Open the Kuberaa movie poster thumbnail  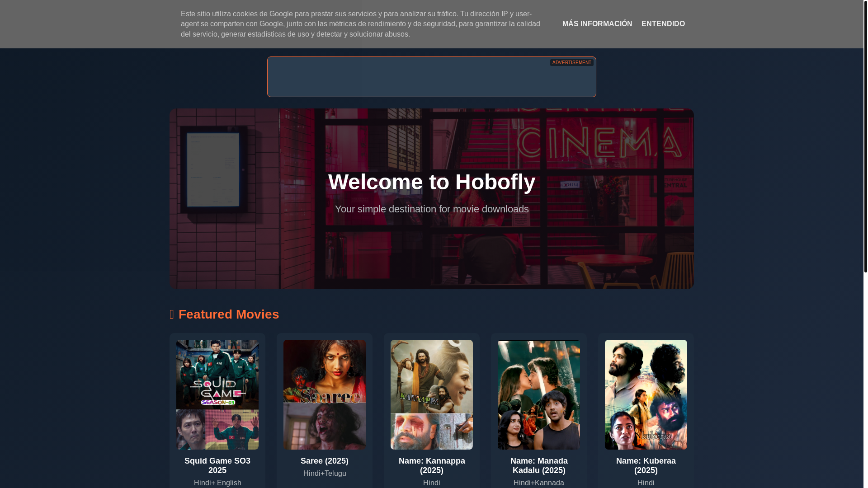tap(646, 394)
